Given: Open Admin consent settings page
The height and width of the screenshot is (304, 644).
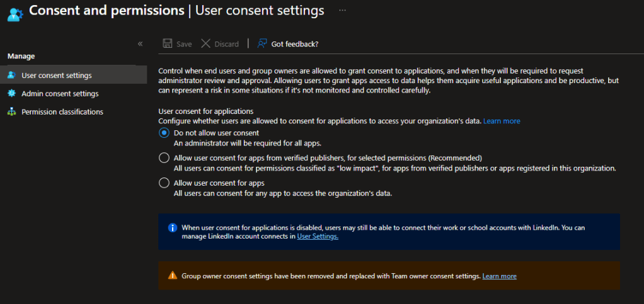Looking at the screenshot, I should click(x=60, y=94).
